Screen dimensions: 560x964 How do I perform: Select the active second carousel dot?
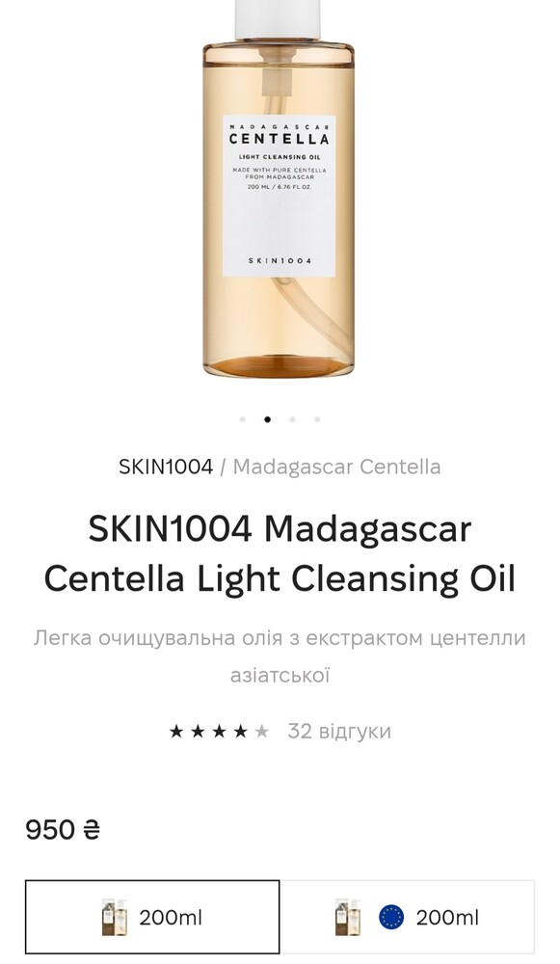(x=267, y=420)
